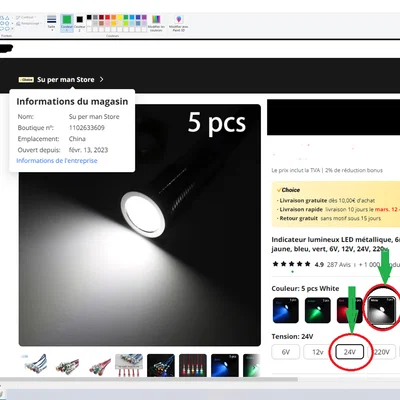Click the location value China
The width and height of the screenshot is (400, 400).
click(x=77, y=139)
